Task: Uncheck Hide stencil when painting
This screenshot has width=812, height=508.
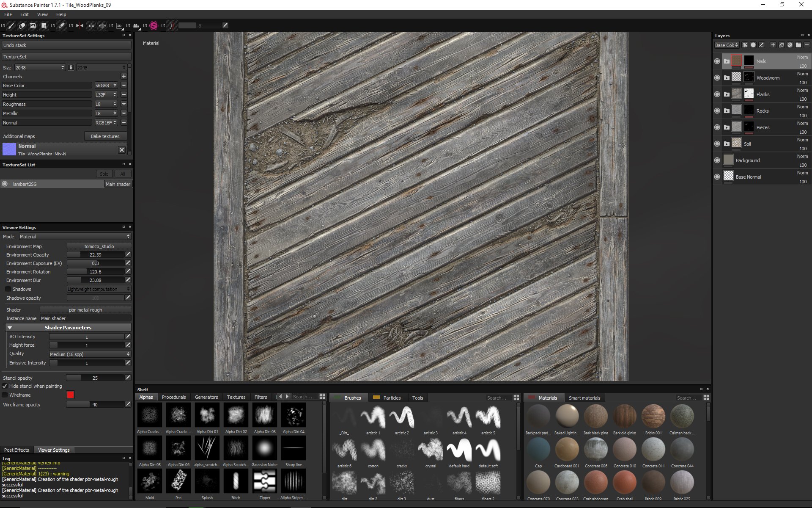Action: coord(5,386)
